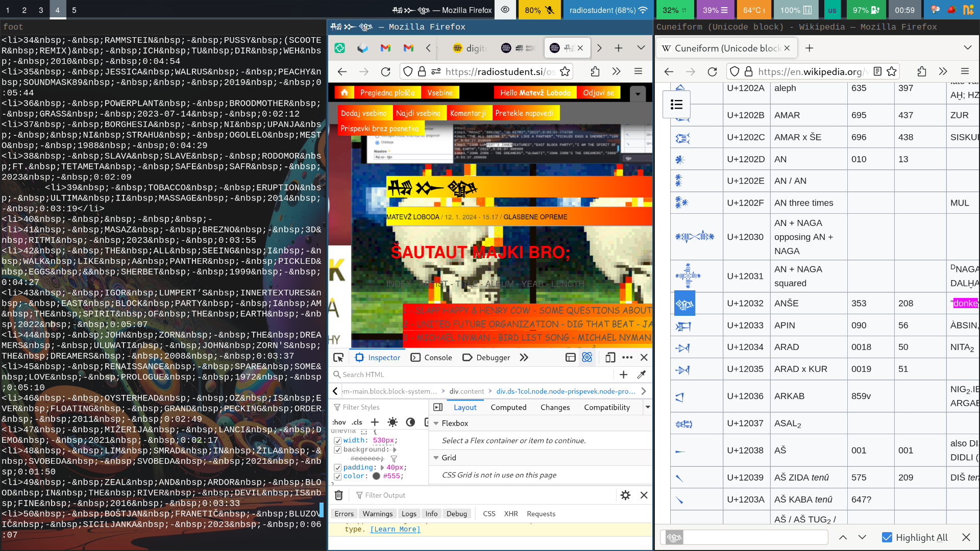Open Wikipedia table of contents icon
The height and width of the screenshot is (551, 980).
[676, 104]
